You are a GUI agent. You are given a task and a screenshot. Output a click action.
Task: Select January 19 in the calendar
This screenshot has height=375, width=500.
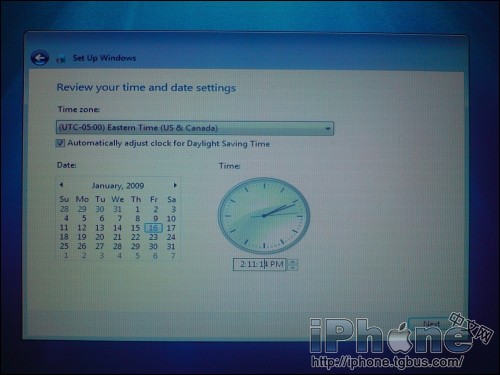(x=82, y=237)
